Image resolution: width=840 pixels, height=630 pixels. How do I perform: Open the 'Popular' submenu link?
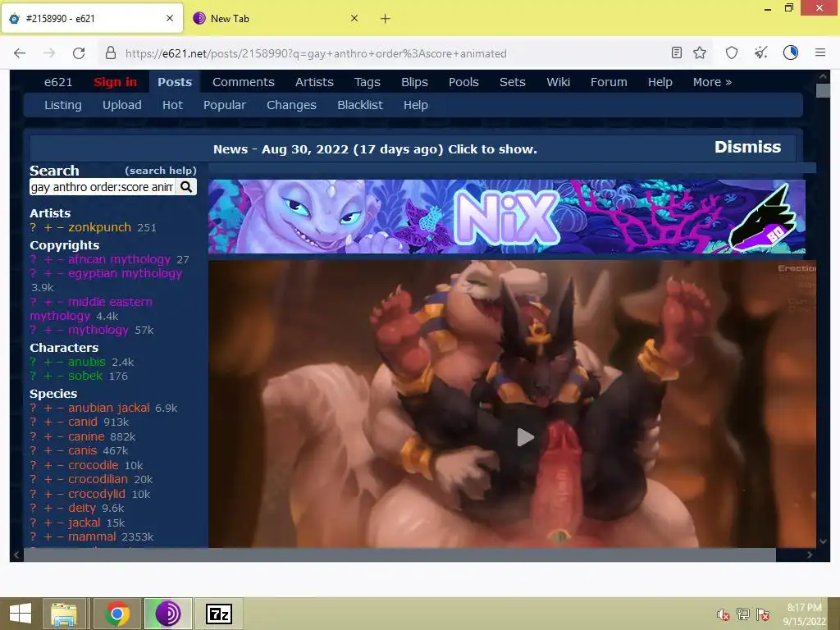click(225, 105)
